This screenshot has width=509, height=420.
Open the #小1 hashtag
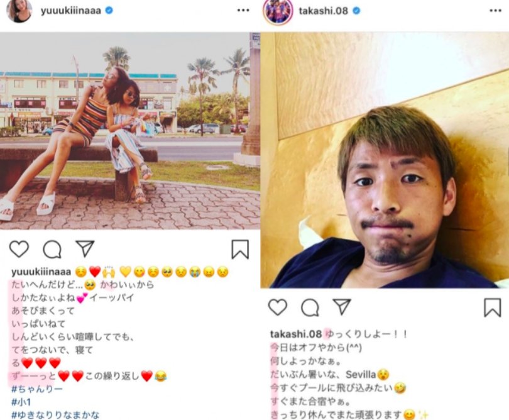tap(21, 402)
